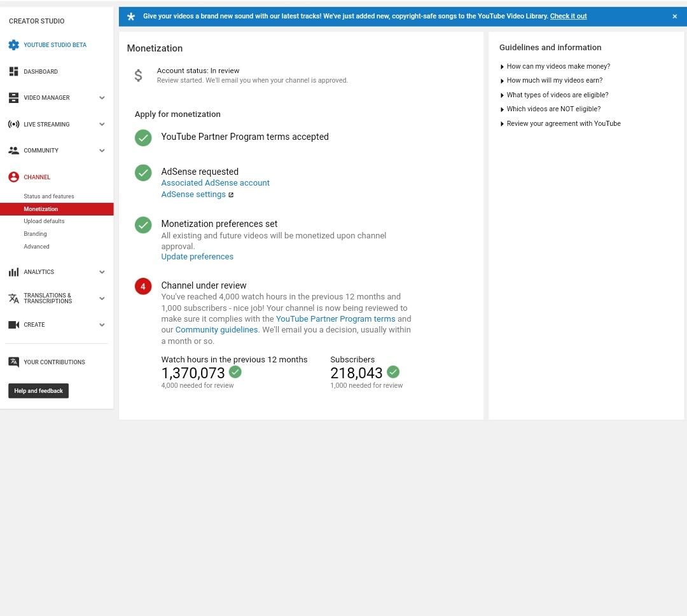Click the 218,043 subscribers value
The image size is (687, 616).
tap(356, 373)
